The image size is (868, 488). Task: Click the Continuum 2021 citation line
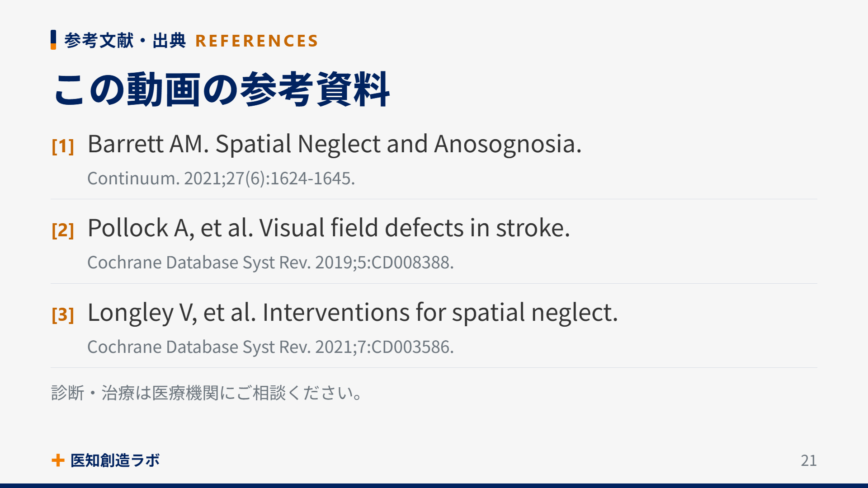221,178
